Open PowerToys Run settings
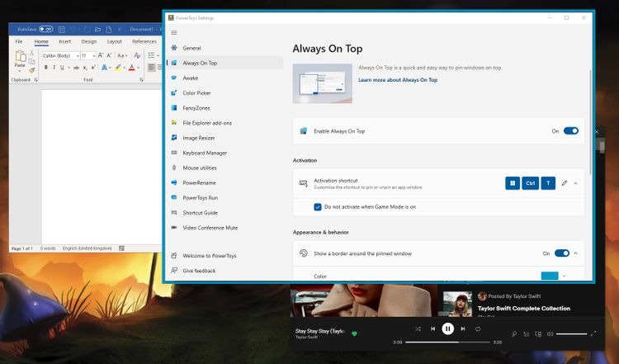The width and height of the screenshot is (619, 364). pos(225,198)
